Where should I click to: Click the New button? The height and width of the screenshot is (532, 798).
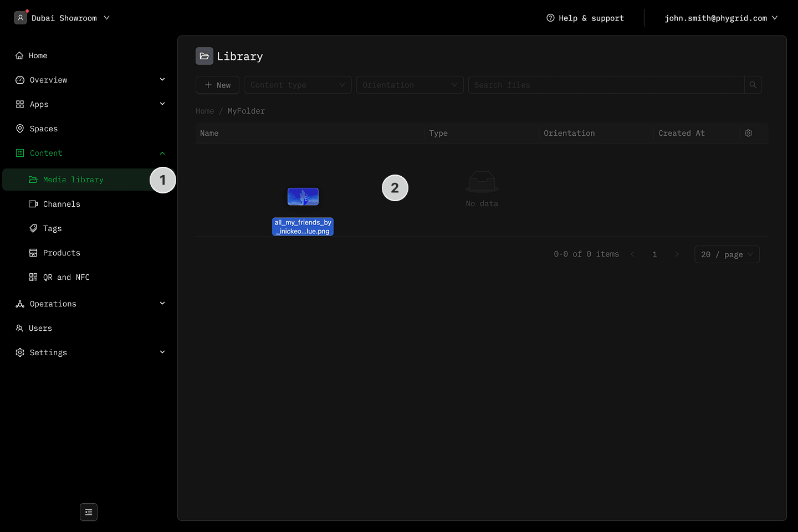(x=217, y=85)
